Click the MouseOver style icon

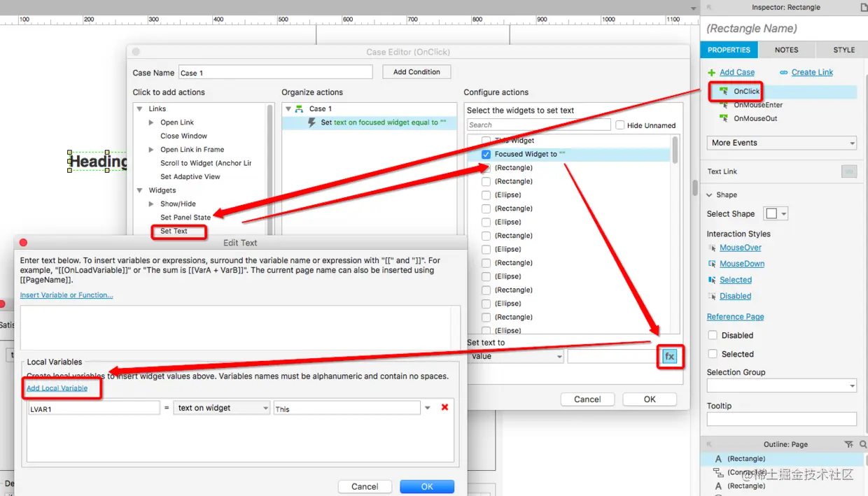click(x=712, y=248)
